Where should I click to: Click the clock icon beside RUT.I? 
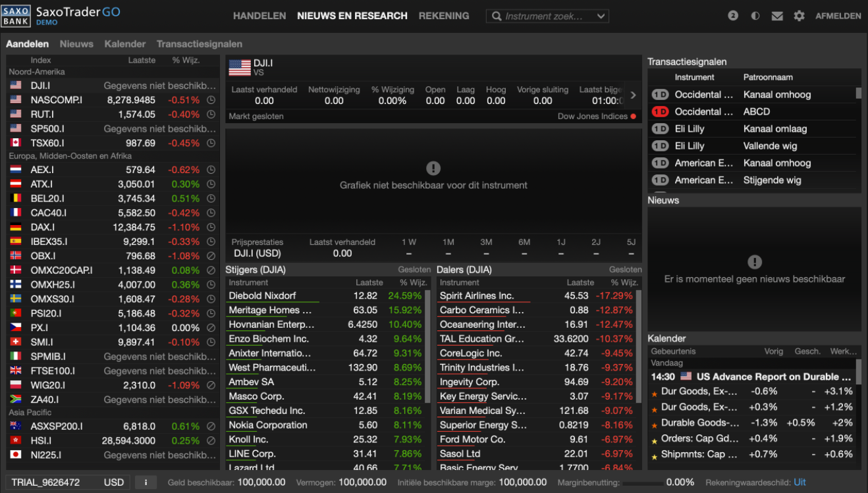(x=211, y=115)
